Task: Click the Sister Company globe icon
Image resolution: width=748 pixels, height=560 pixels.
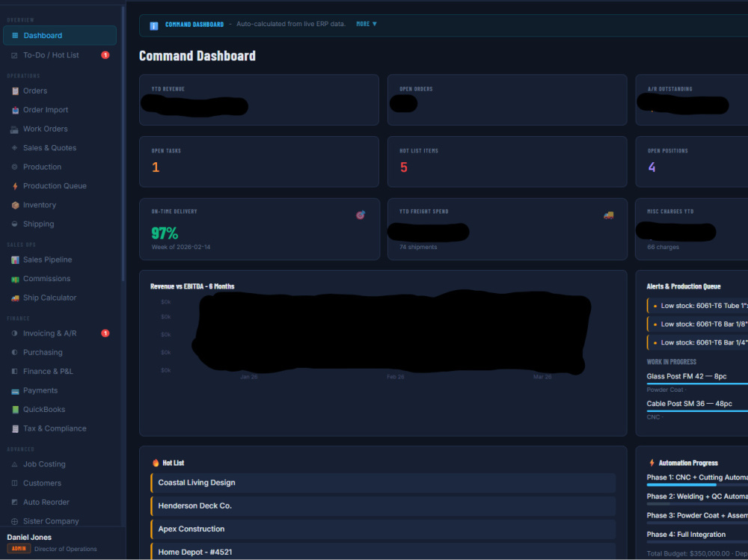Action: [x=14, y=521]
